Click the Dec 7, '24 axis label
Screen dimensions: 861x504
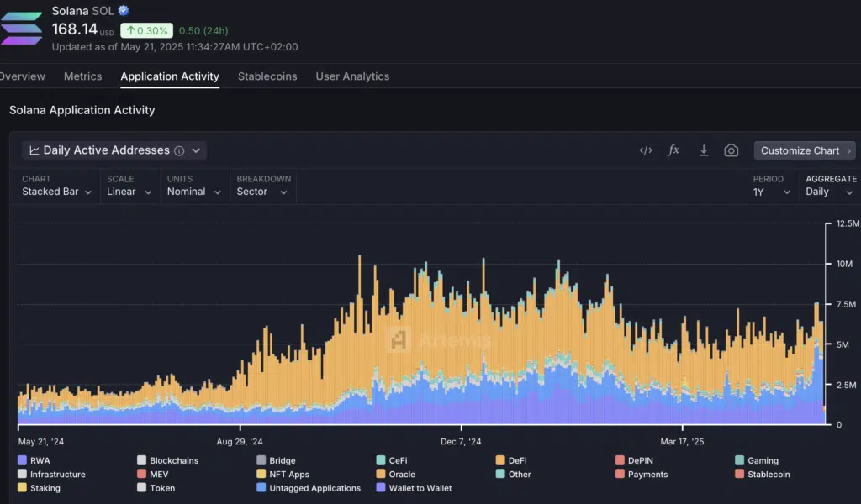pyautogui.click(x=461, y=442)
